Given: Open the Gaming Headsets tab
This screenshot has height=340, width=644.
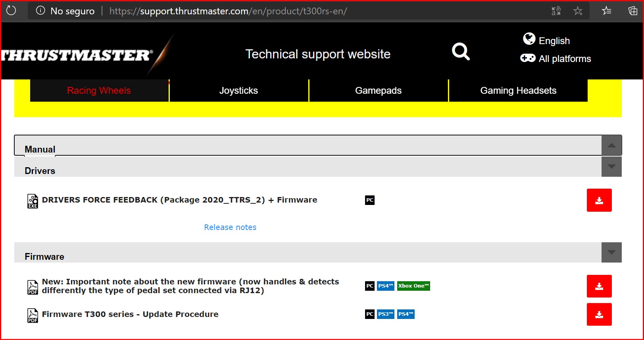Looking at the screenshot, I should pos(518,91).
